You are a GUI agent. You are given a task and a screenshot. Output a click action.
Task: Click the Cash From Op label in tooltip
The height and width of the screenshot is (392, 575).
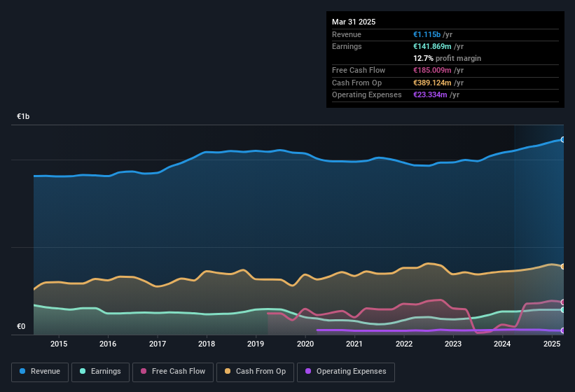[356, 83]
